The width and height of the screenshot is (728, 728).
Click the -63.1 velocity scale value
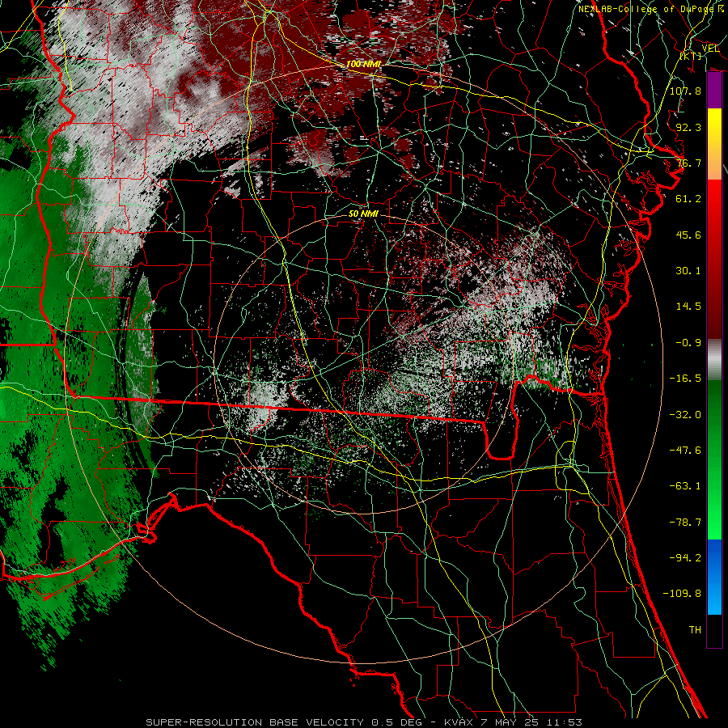point(685,486)
